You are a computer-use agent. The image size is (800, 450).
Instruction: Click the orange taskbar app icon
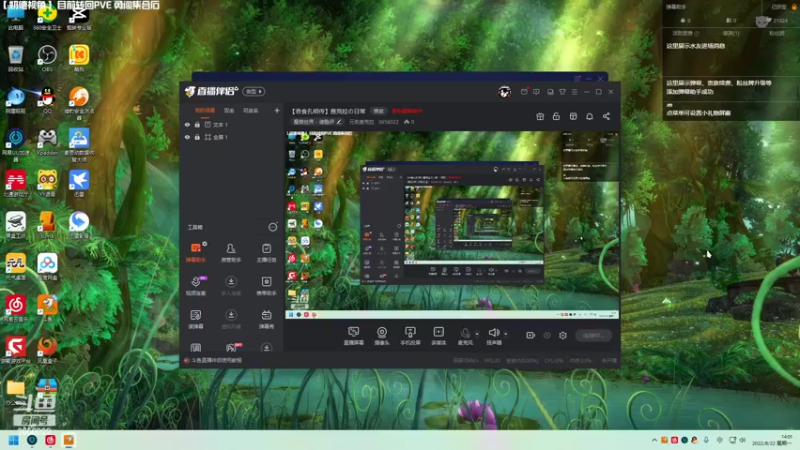click(68, 440)
